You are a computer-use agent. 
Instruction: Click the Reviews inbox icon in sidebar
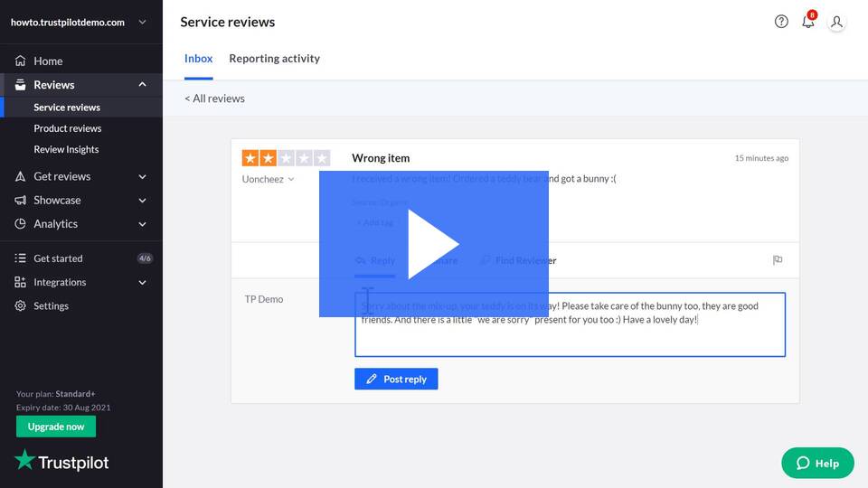21,85
